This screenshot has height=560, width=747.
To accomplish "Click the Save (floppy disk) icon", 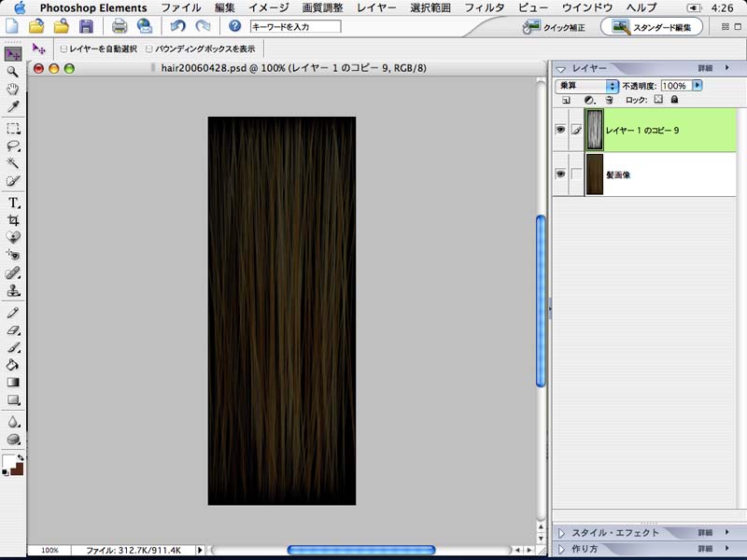I will pyautogui.click(x=86, y=26).
